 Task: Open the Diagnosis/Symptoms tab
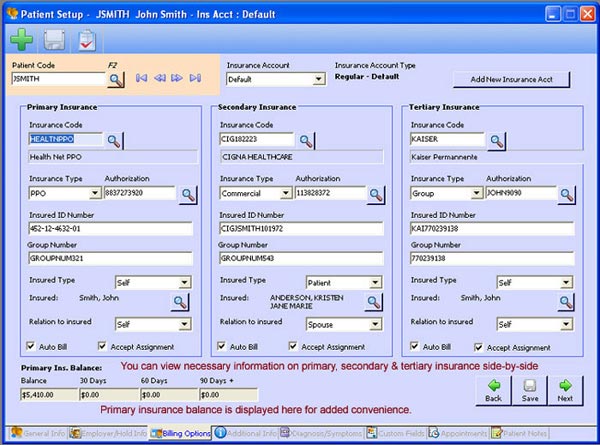point(323,434)
